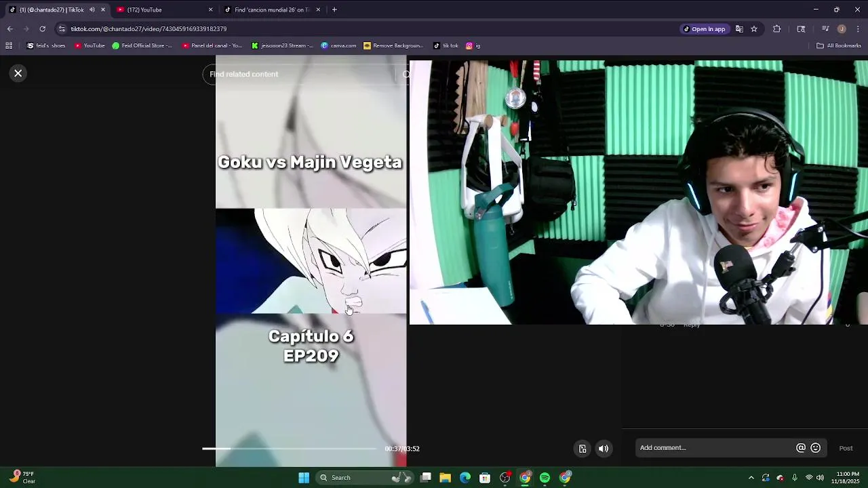The image size is (868, 488).
Task: Open the jeiscoon23 Stream bookmark
Action: click(282, 45)
